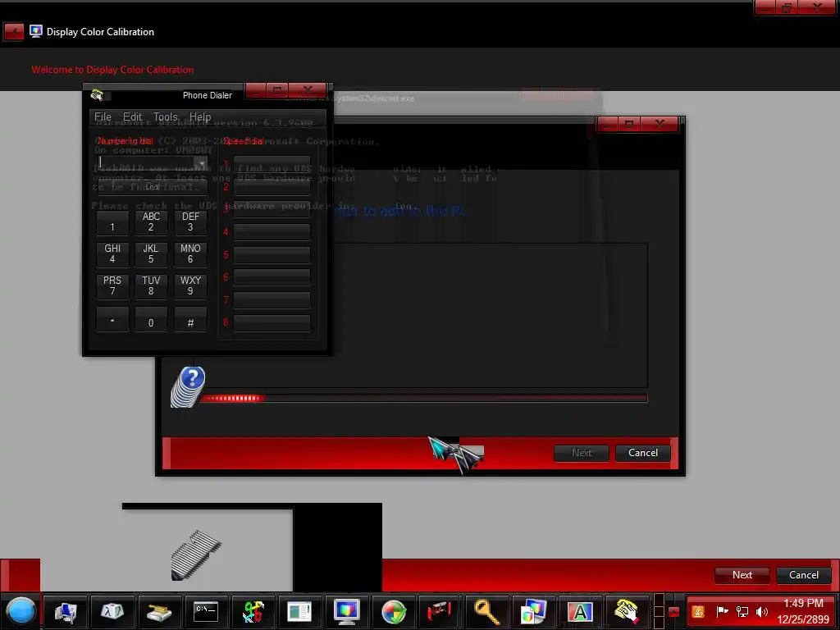
Task: Select speed dial slot 3
Action: (x=272, y=209)
